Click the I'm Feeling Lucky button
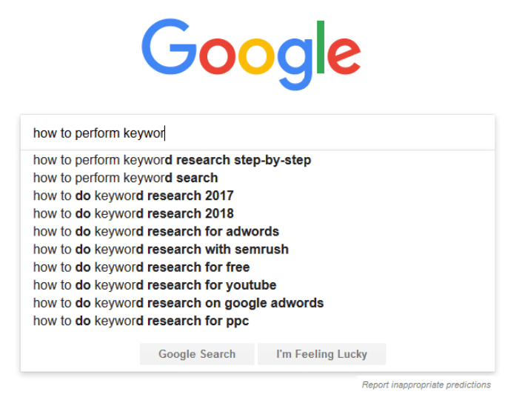522x420 pixels. click(321, 354)
